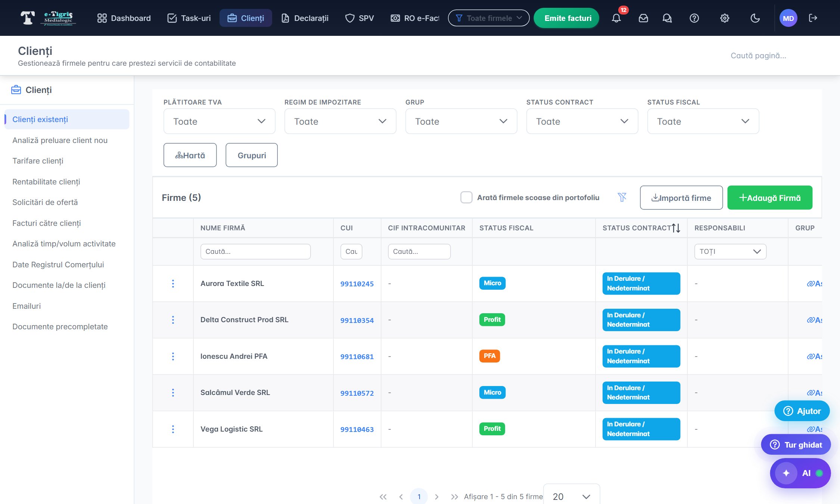Clear filters using the crossed funnel icon
Screen dimensions: 840x504
click(x=622, y=197)
